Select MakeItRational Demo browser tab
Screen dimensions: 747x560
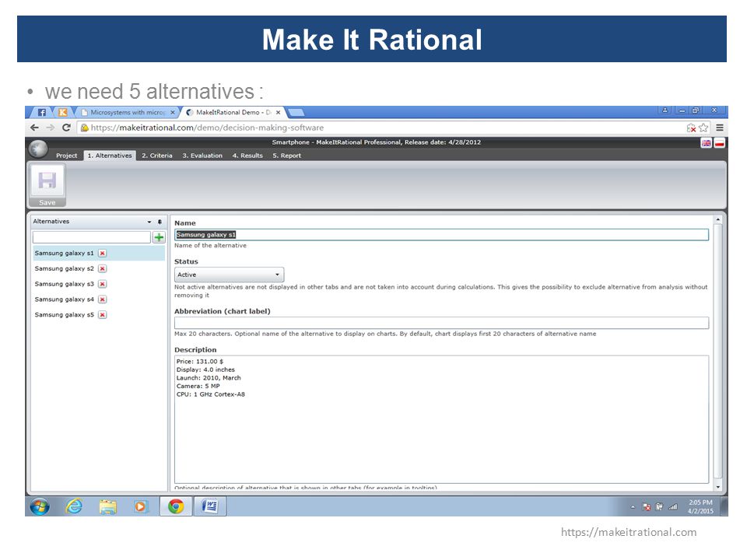pos(233,113)
